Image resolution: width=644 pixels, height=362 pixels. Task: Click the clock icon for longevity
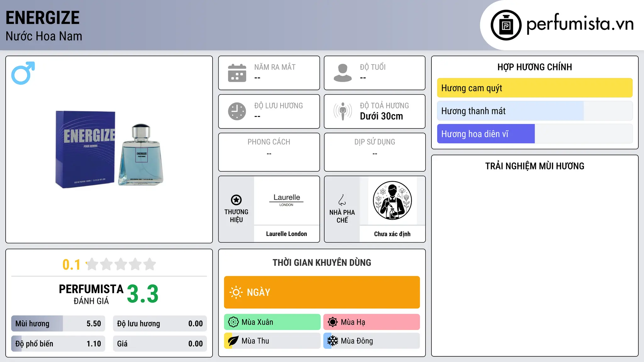point(237,111)
